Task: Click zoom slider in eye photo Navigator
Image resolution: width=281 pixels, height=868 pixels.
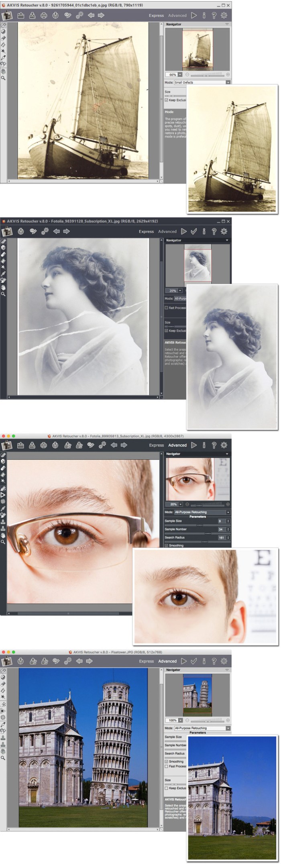Action: [x=207, y=504]
